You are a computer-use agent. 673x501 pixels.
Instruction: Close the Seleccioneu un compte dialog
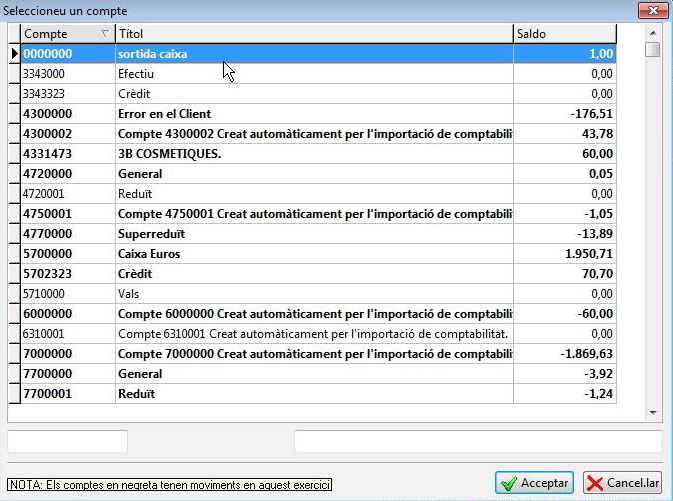(653, 10)
